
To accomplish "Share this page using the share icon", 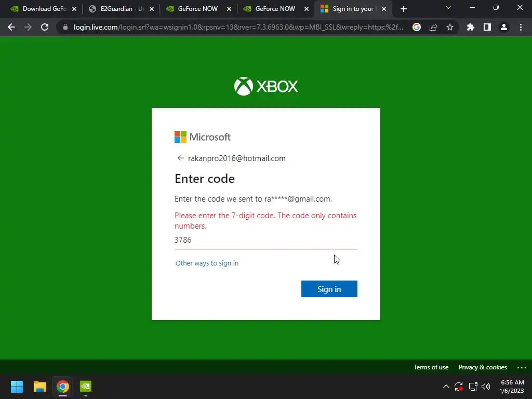I will click(433, 27).
